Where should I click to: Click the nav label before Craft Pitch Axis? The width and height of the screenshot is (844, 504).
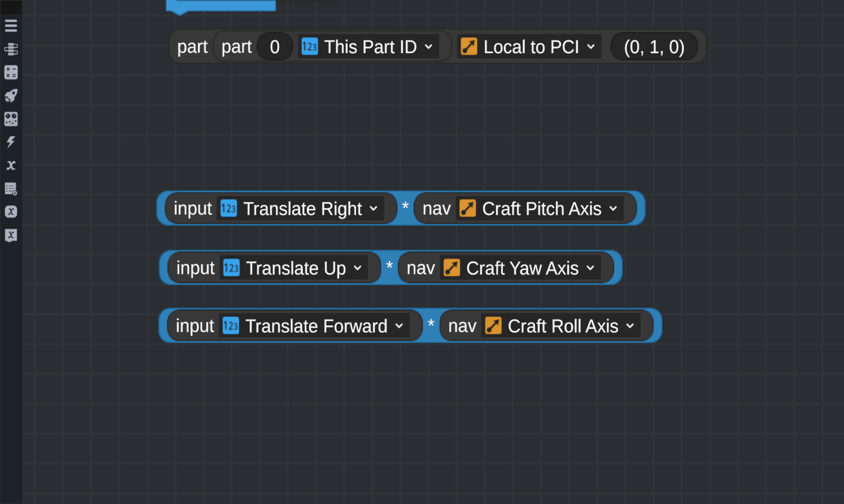click(436, 209)
